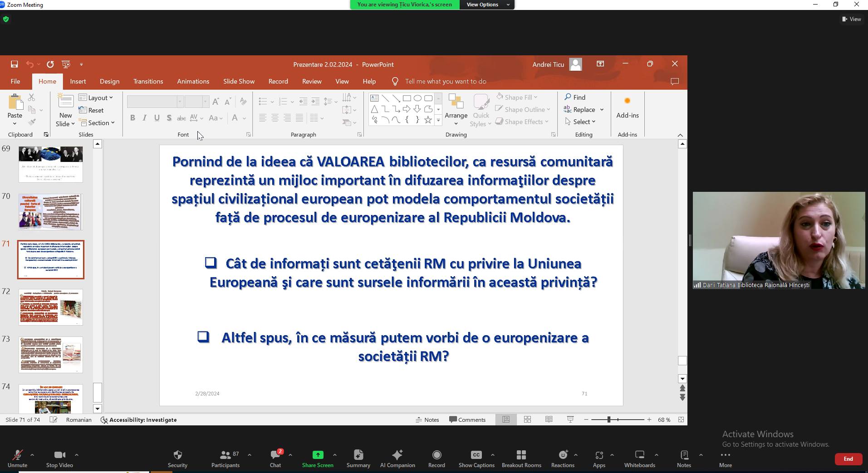Start Slide Show icon in status bar
This screenshot has height=473, width=868.
570,419
